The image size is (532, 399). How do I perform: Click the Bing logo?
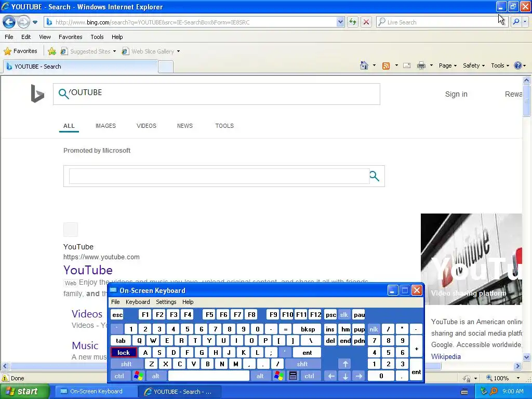(x=37, y=94)
